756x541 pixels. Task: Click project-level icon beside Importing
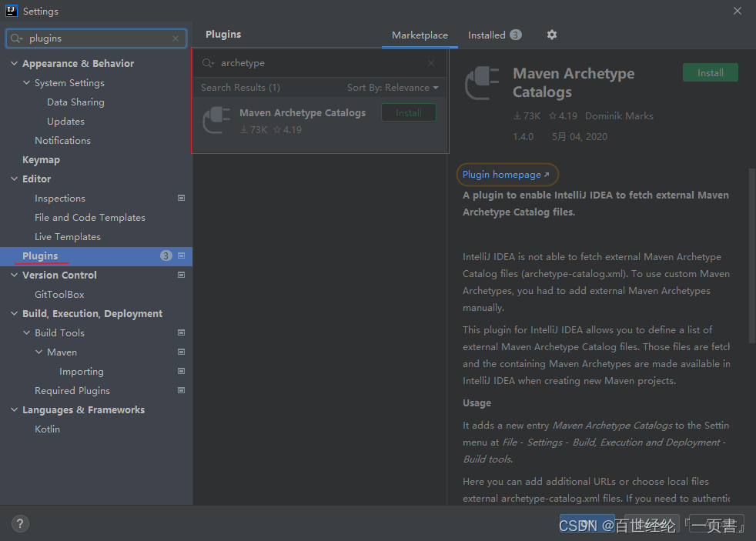pos(181,372)
